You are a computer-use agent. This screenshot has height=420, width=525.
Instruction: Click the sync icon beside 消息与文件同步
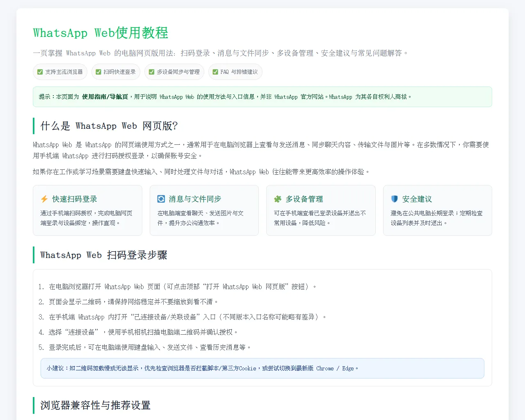click(x=161, y=199)
